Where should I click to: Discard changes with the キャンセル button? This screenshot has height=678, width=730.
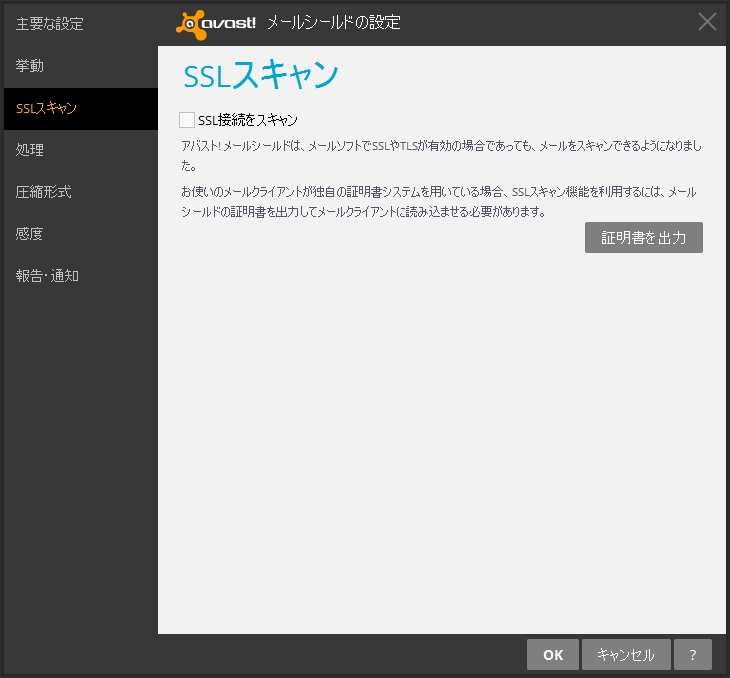coord(625,655)
